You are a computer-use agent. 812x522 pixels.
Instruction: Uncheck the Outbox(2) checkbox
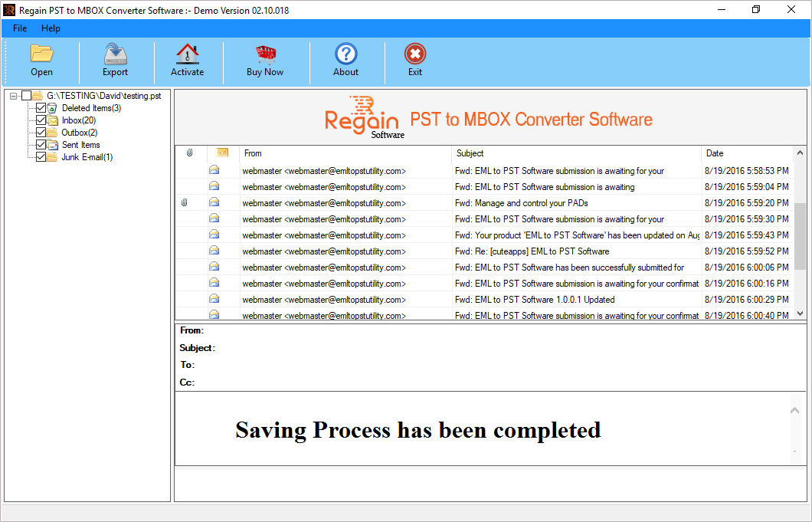click(41, 133)
